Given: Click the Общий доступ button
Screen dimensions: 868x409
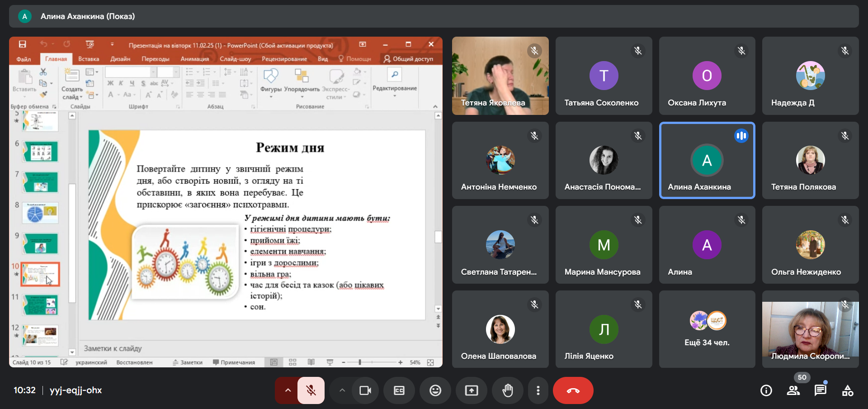Looking at the screenshot, I should (408, 59).
